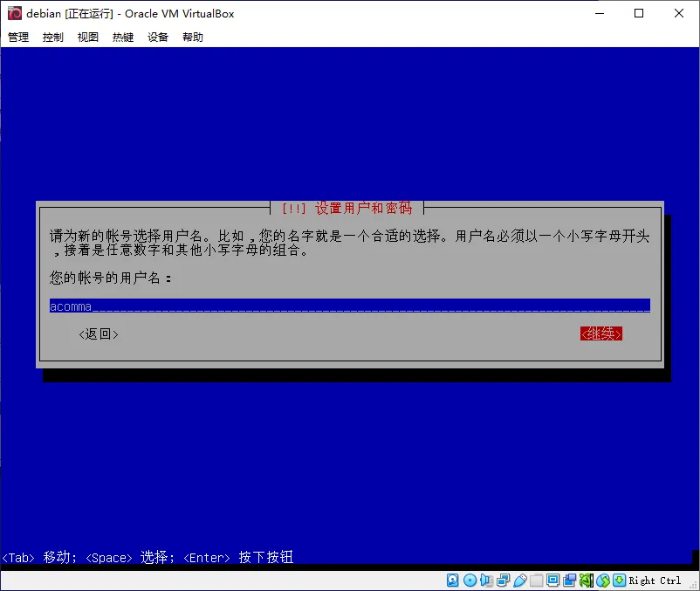Click the 返回 button in installer dialog
The height and width of the screenshot is (591, 700).
pyautogui.click(x=99, y=333)
